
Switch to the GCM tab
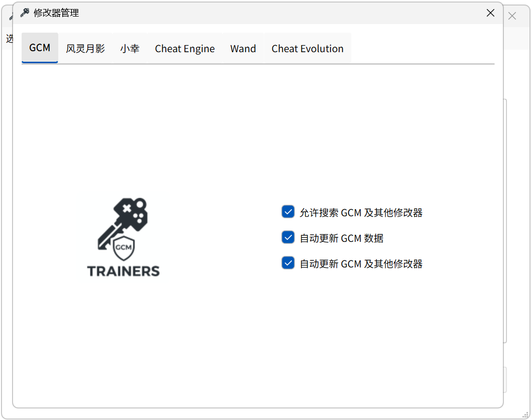point(40,48)
